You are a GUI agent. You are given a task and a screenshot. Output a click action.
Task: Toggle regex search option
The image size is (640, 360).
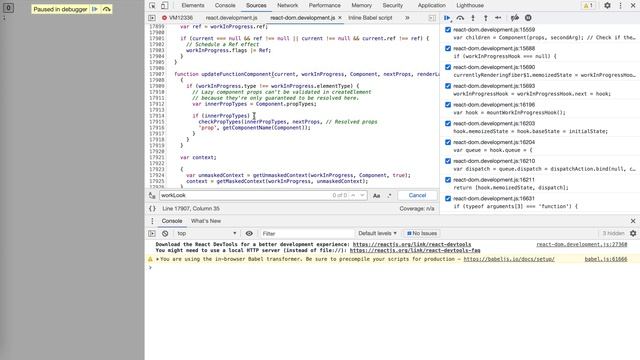click(x=389, y=196)
